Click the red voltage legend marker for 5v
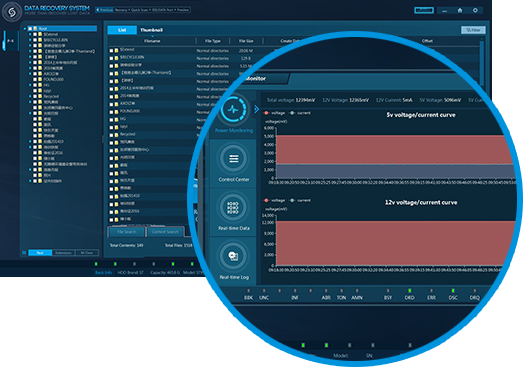The height and width of the screenshot is (368, 524). pyautogui.click(x=266, y=113)
